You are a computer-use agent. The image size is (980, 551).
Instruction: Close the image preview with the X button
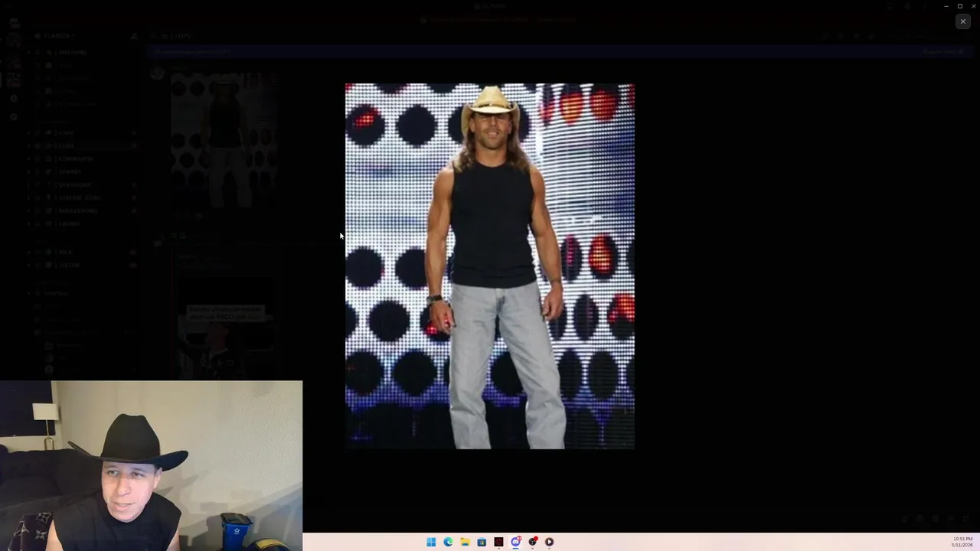coord(962,21)
